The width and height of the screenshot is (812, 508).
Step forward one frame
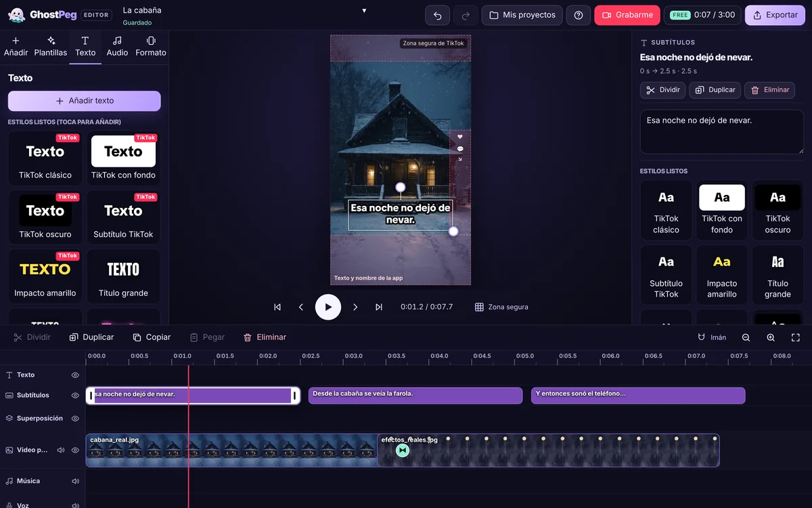coord(355,307)
